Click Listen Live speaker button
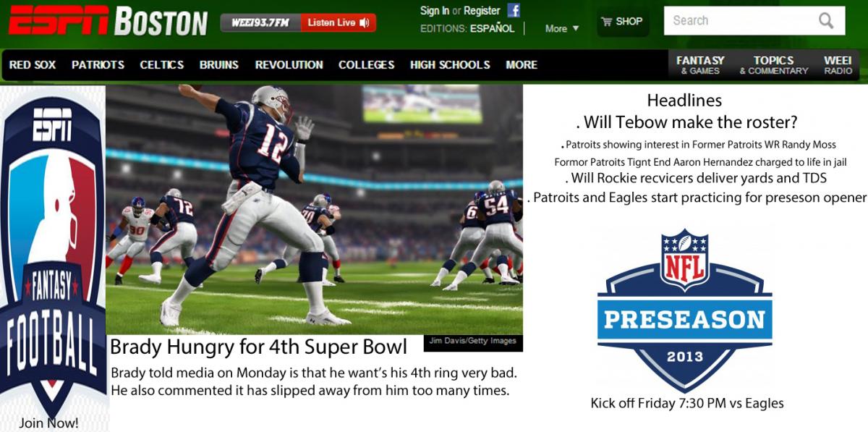The width and height of the screenshot is (868, 432). (x=338, y=22)
